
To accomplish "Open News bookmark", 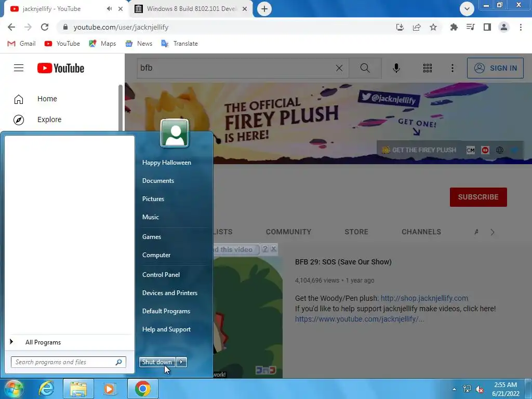I will click(139, 44).
